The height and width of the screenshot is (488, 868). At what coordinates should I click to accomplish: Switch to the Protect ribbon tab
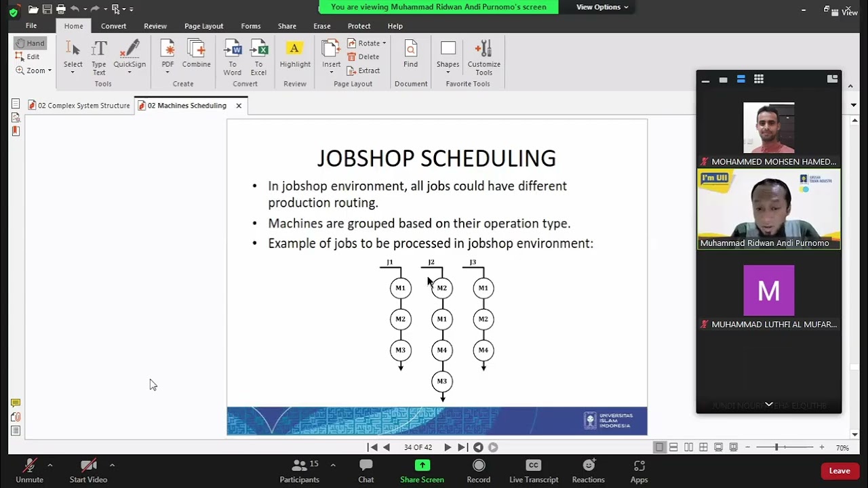359,26
